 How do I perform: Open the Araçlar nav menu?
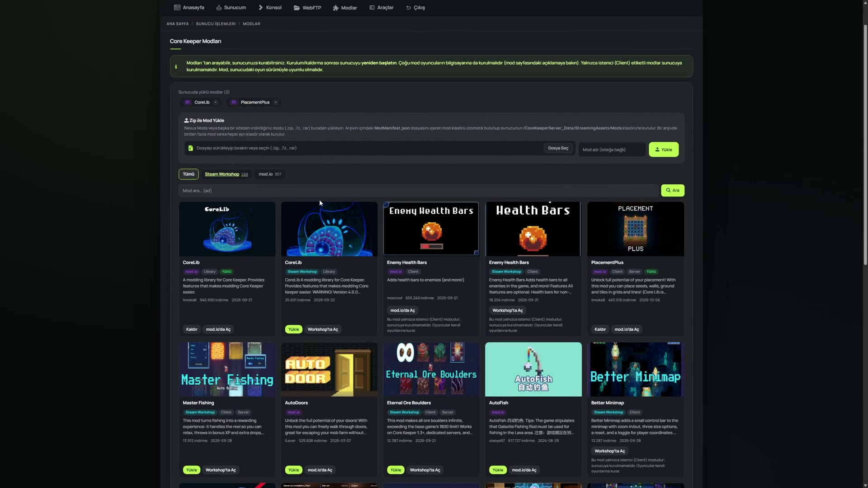tap(382, 8)
